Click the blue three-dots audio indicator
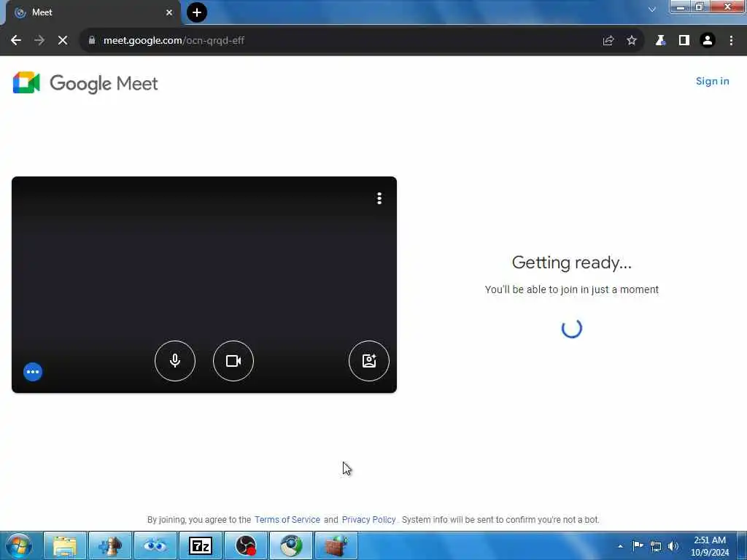The width and height of the screenshot is (747, 560). point(33,372)
